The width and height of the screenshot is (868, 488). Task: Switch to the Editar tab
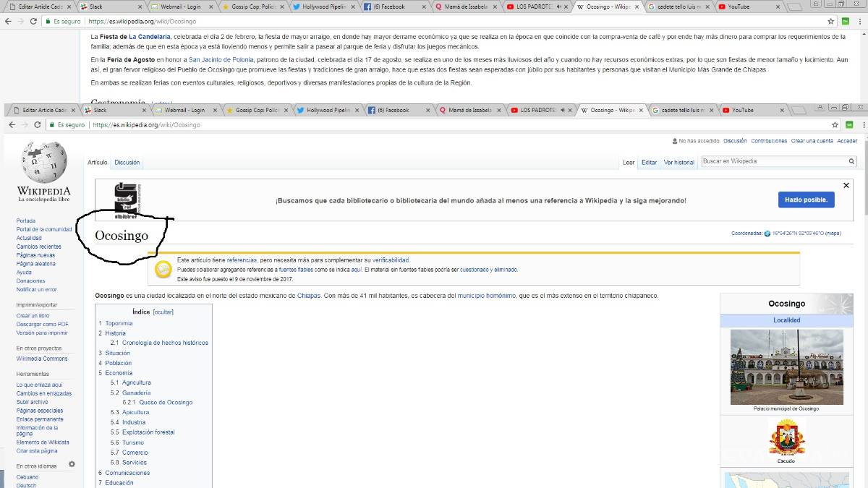tap(649, 163)
